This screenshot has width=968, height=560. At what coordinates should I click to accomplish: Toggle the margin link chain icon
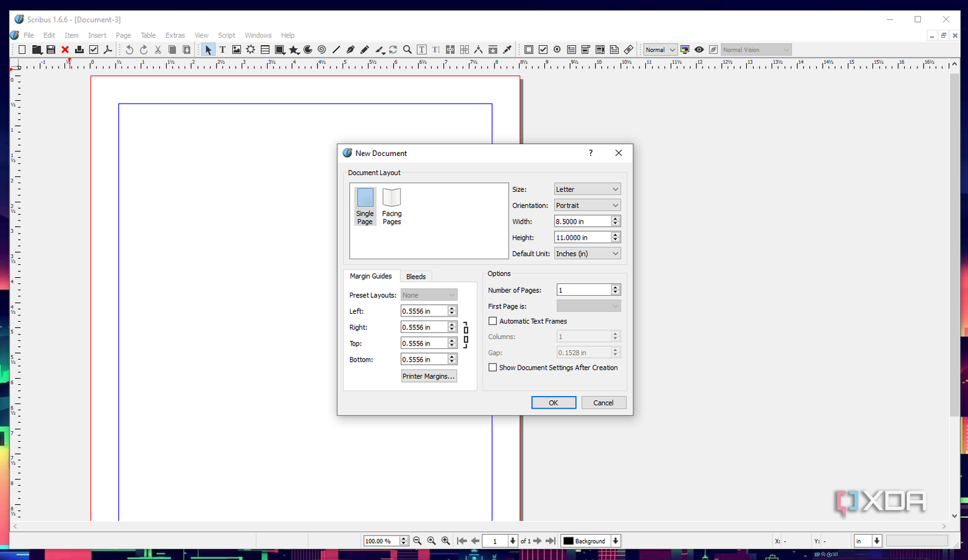click(x=465, y=335)
